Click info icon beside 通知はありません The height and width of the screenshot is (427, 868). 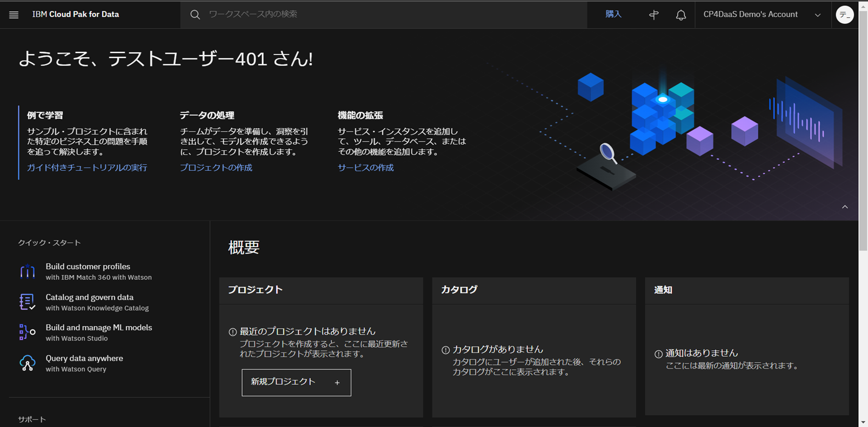point(658,354)
